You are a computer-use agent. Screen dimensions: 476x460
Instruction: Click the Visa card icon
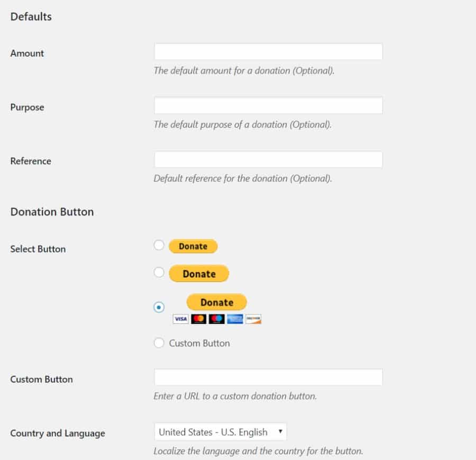click(181, 319)
